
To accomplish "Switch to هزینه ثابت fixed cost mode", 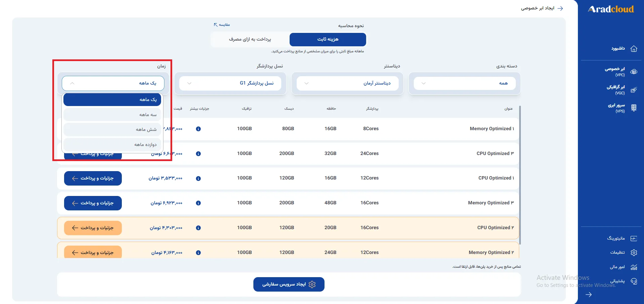I will 328,39.
